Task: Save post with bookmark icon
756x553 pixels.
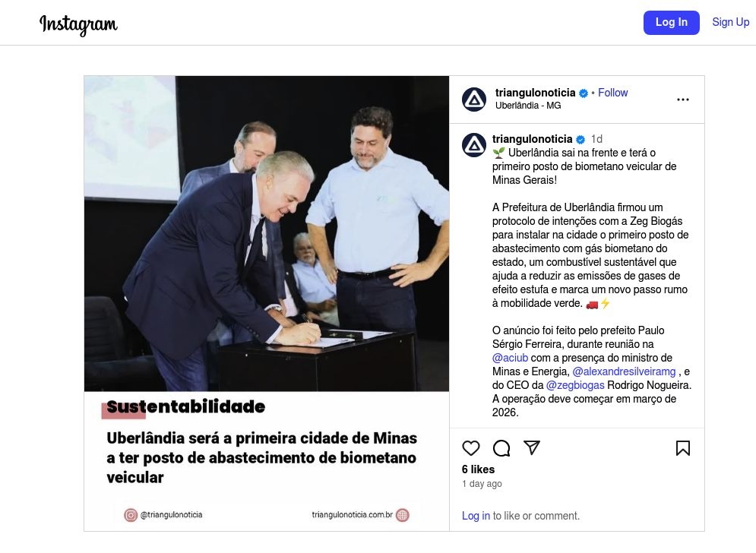Action: 683,448
